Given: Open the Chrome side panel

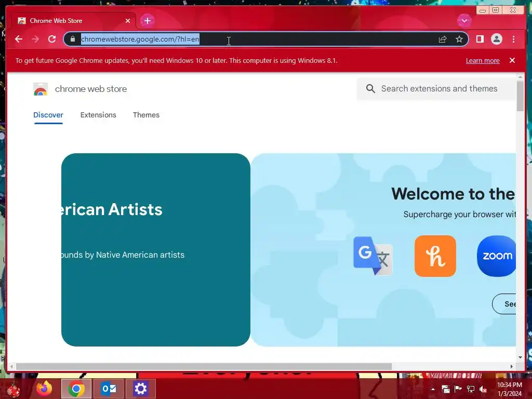Looking at the screenshot, I should point(480,39).
